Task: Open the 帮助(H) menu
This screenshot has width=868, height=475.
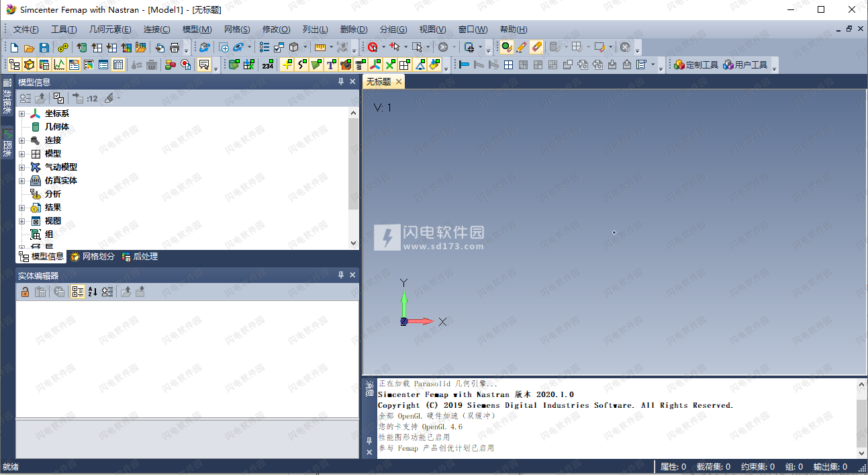Action: [x=514, y=30]
